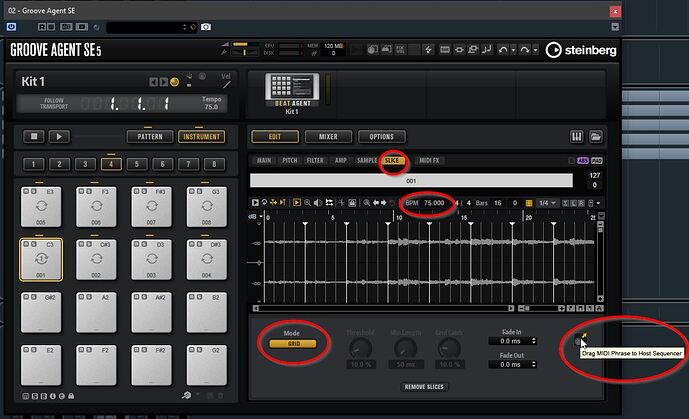Switch to the Amp tab
This screenshot has height=419, width=689.
[341, 160]
